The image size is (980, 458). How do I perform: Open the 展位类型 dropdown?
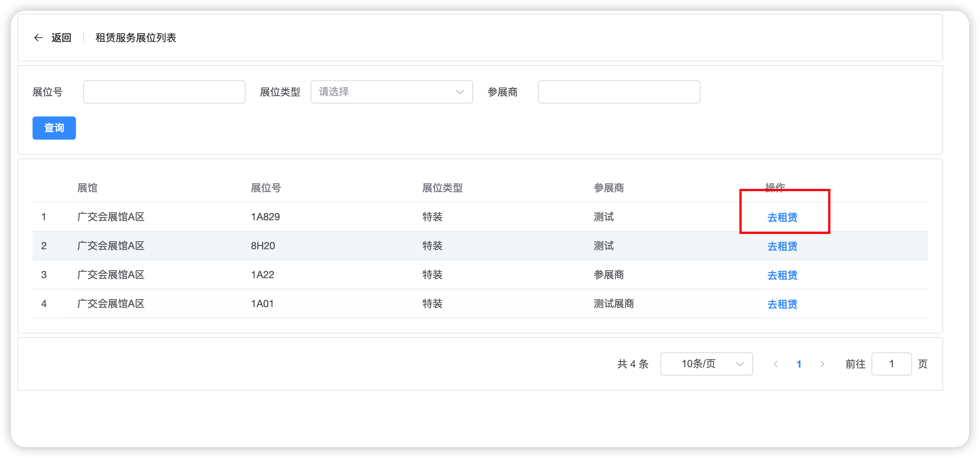[x=392, y=92]
